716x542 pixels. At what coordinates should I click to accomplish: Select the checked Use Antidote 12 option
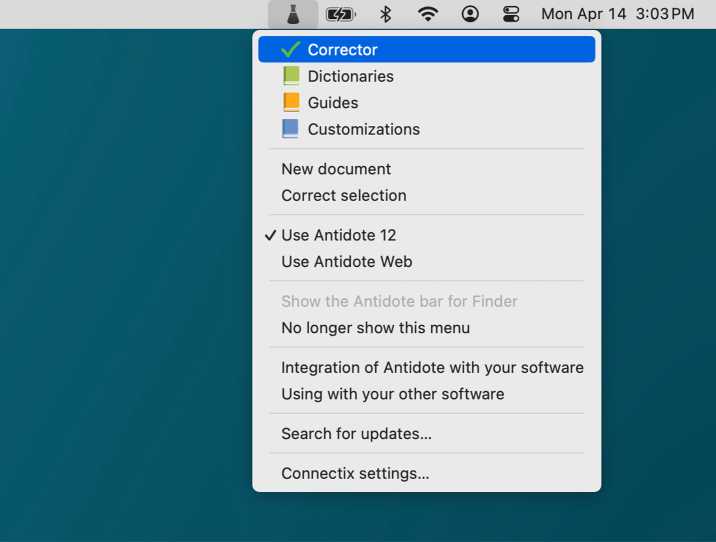tap(338, 235)
